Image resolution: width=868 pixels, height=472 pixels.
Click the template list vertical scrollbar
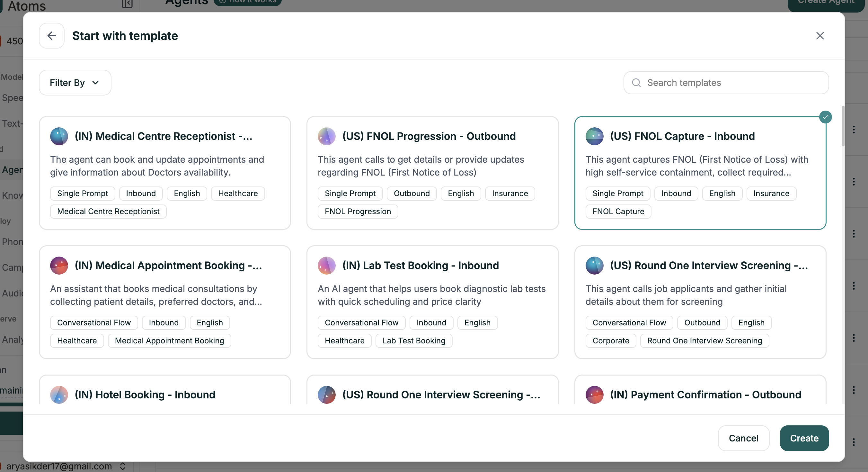pos(843,126)
